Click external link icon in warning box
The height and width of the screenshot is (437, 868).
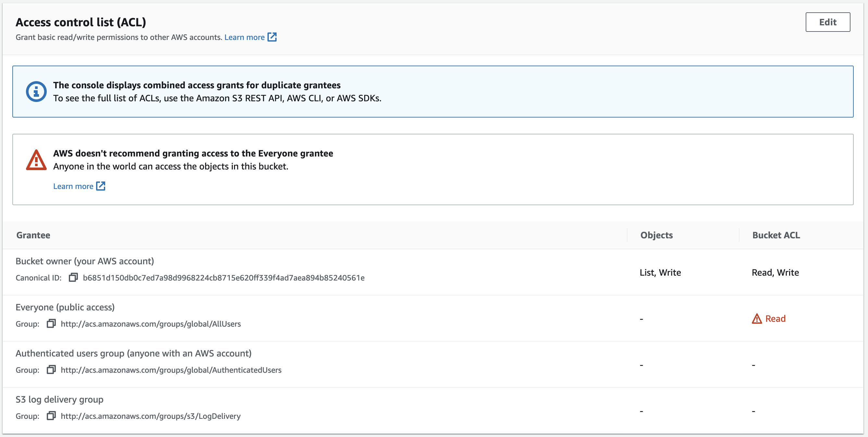tap(101, 186)
